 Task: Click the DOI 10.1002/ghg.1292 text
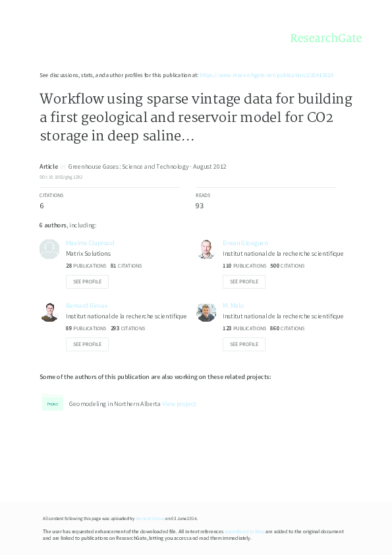(61, 177)
